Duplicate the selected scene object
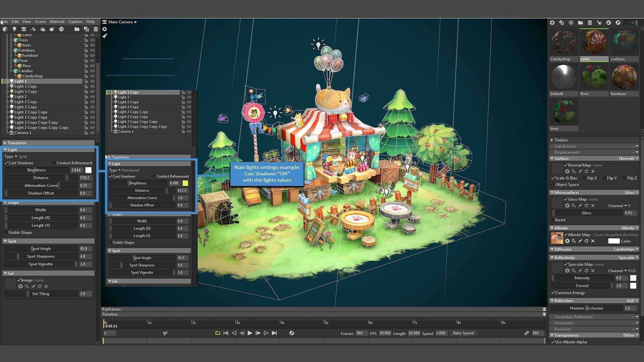The height and width of the screenshot is (362, 644). pos(86,29)
